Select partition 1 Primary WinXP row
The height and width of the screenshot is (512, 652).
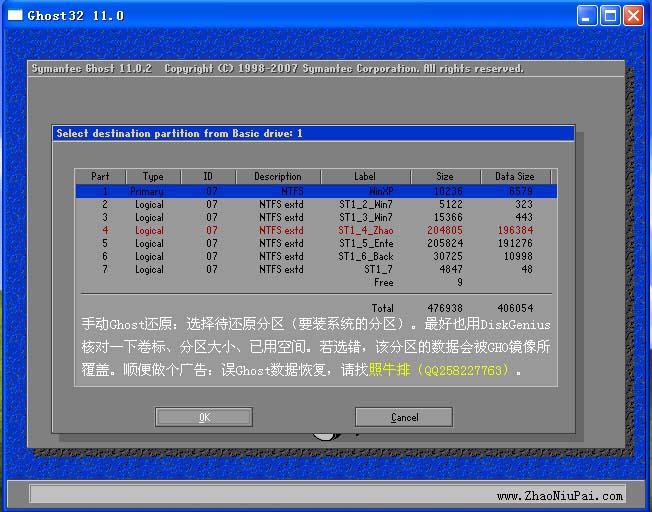point(316,191)
